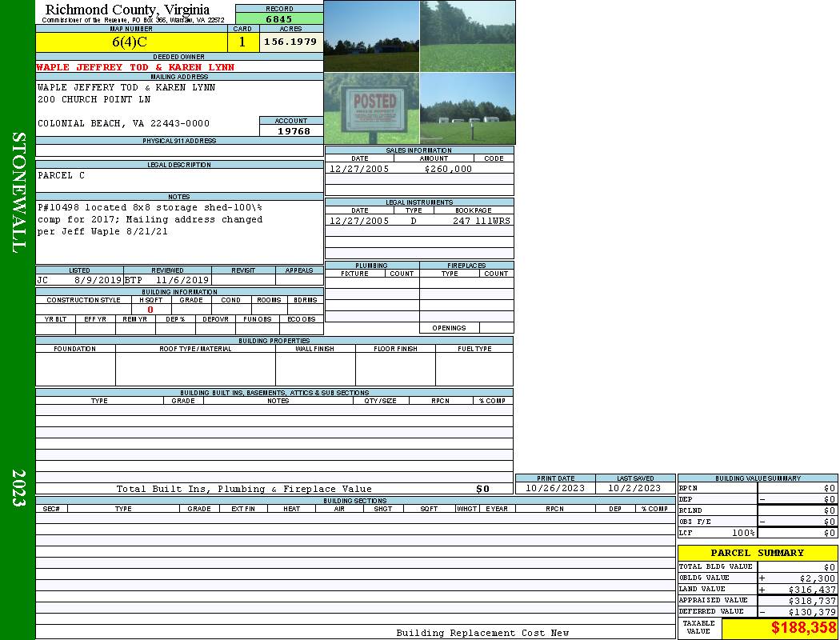Select the yellow map number 6(4)C field
Screen dimensions: 840x640
[x=130, y=42]
